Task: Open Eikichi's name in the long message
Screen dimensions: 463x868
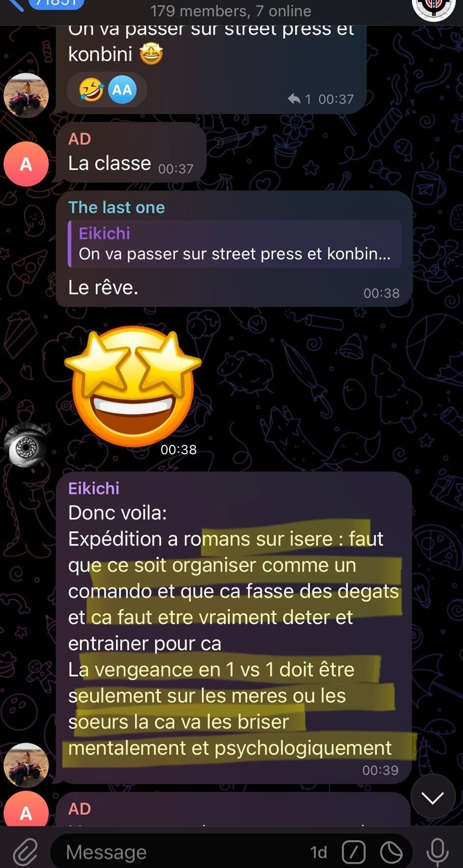Action: click(x=93, y=488)
